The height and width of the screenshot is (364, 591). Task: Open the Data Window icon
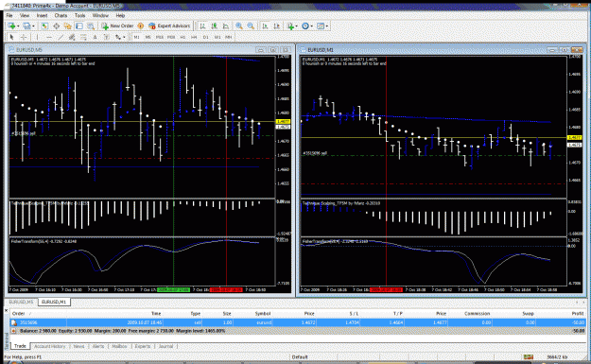point(56,26)
